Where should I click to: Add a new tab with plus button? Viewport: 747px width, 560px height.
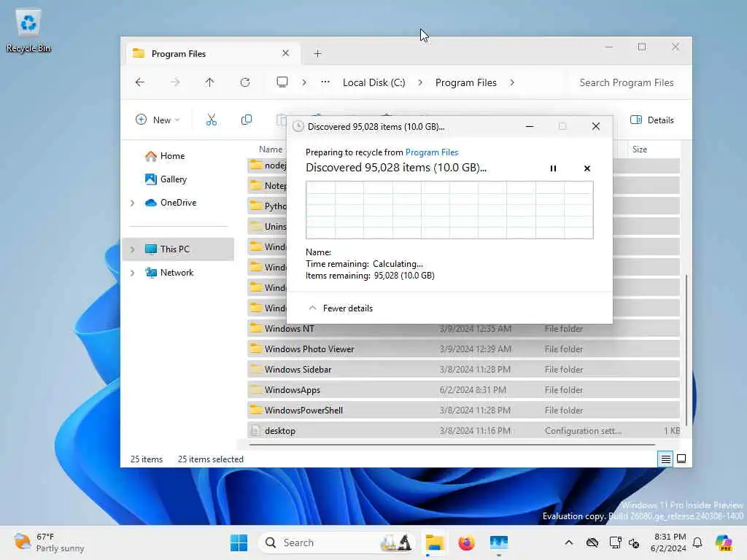click(x=318, y=54)
